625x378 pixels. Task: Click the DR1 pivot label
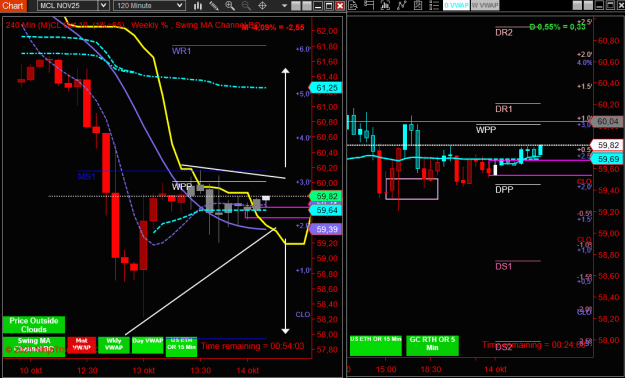[504, 109]
